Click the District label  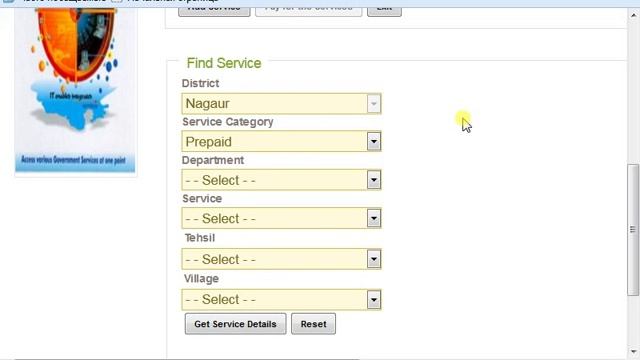tap(200, 83)
